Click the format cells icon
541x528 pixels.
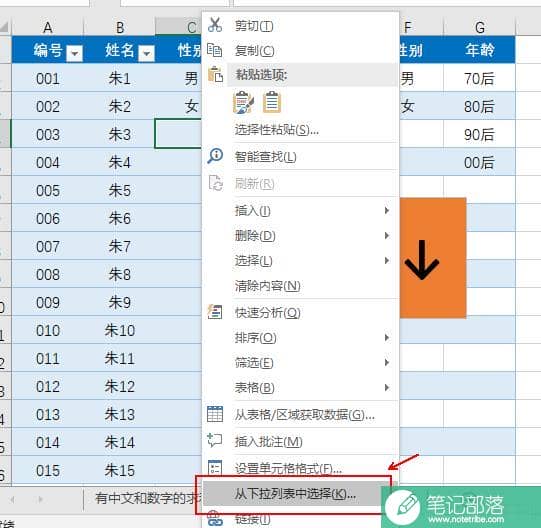click(215, 468)
